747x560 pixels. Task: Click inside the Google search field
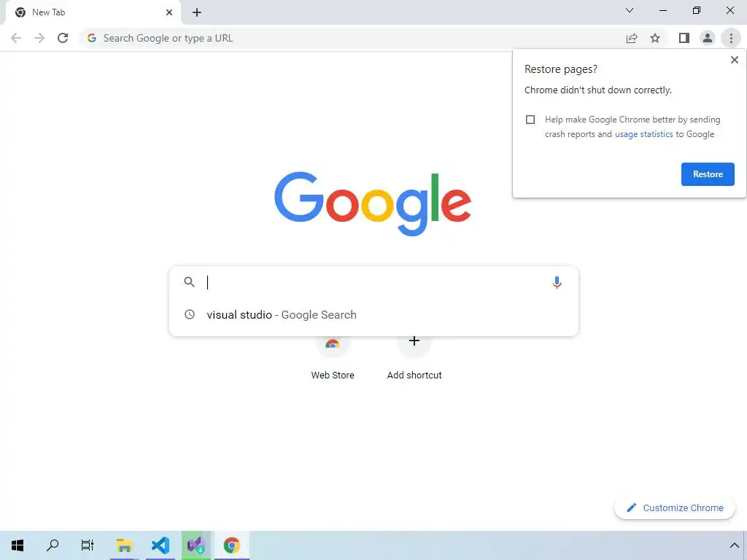[x=374, y=282]
